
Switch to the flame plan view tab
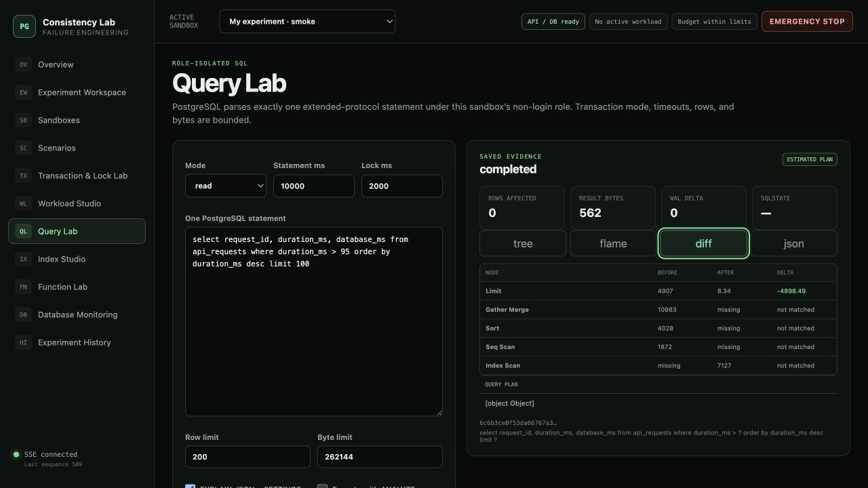point(613,243)
